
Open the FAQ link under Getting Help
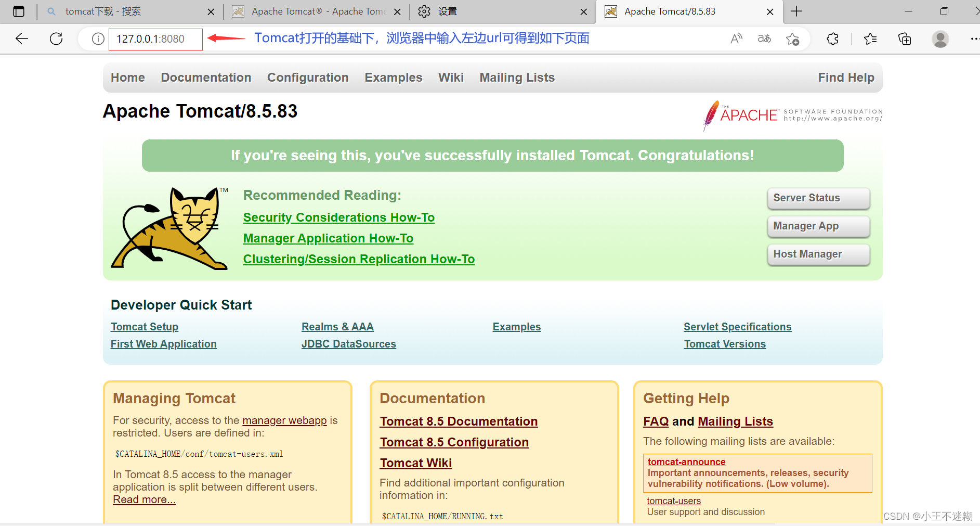[x=656, y=421]
